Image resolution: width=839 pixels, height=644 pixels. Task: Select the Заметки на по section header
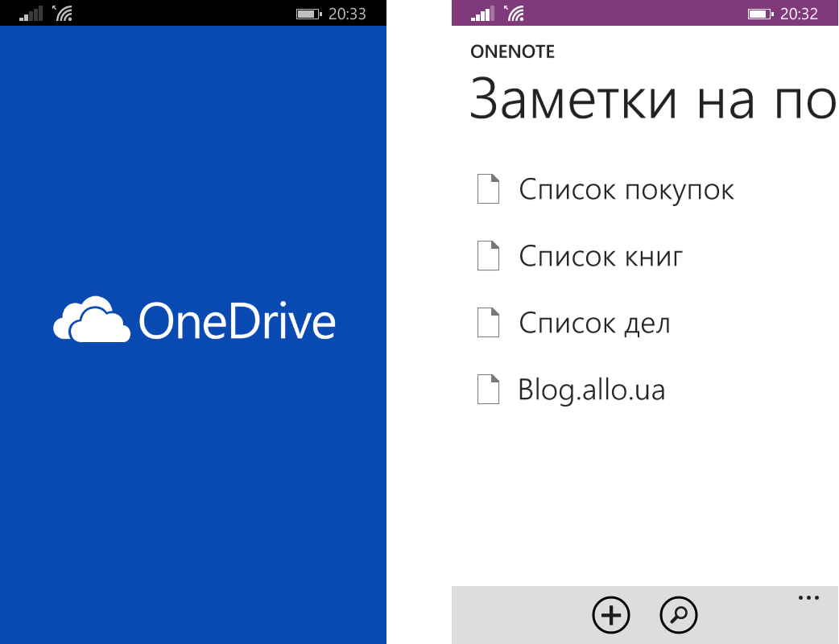[653, 100]
